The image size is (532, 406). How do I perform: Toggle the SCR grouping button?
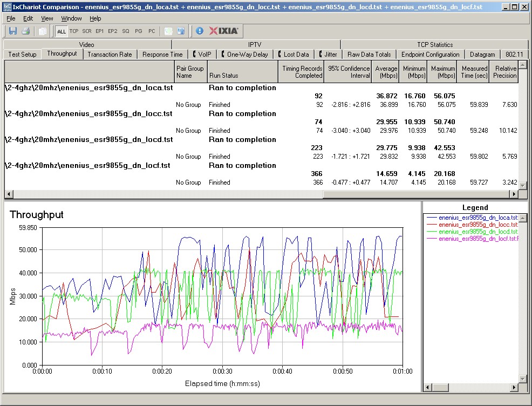click(87, 31)
